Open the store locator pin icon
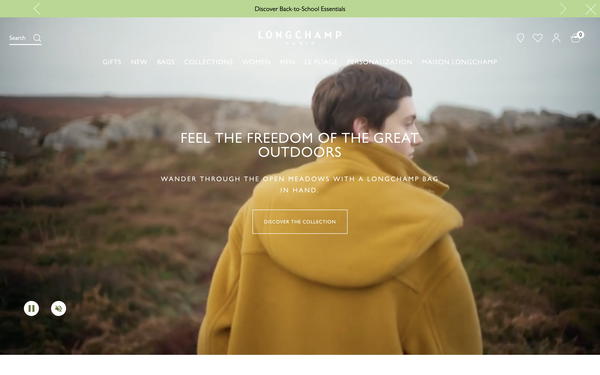This screenshot has height=375, width=600. 520,38
